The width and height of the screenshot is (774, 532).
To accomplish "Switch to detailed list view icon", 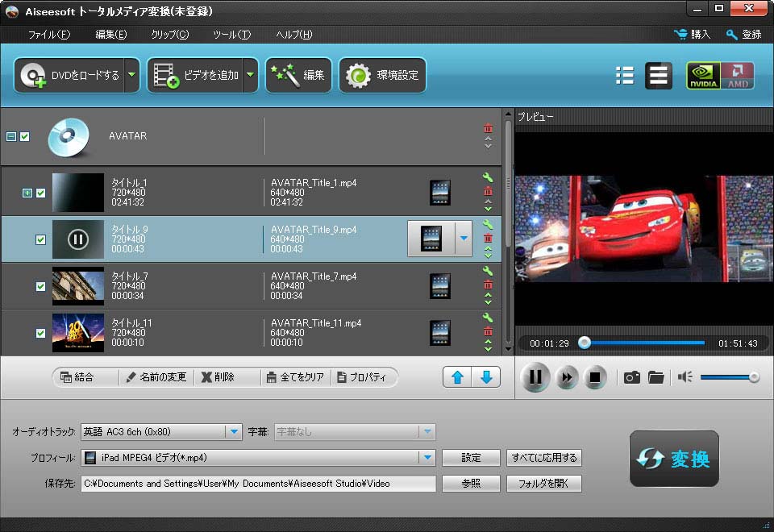I will 659,76.
